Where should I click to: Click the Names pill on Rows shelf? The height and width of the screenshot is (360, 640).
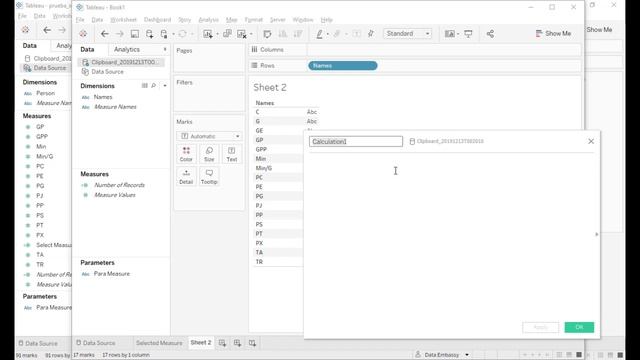(342, 65)
